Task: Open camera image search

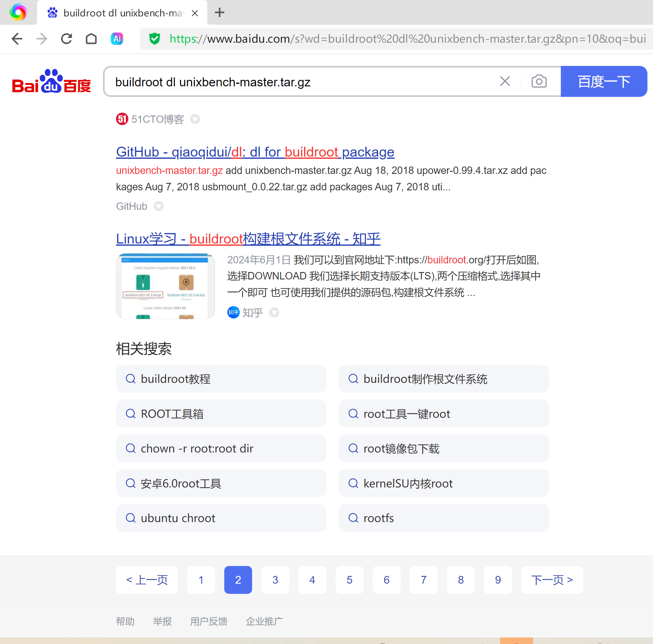Action: coord(539,81)
